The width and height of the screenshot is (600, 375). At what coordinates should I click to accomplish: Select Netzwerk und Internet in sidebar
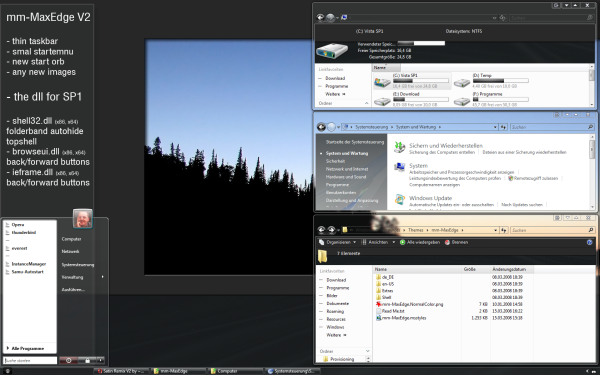tap(347, 169)
